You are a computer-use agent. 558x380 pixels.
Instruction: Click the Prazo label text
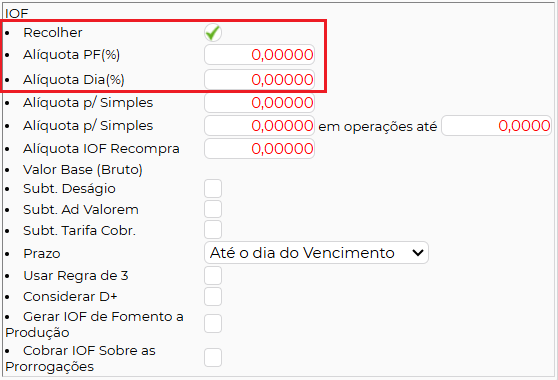tap(42, 254)
